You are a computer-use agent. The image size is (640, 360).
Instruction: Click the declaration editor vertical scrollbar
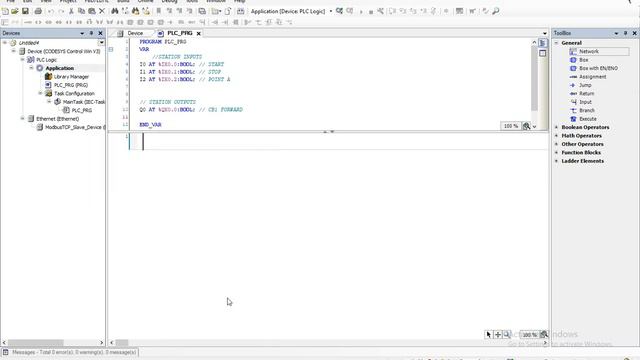pyautogui.click(x=534, y=78)
